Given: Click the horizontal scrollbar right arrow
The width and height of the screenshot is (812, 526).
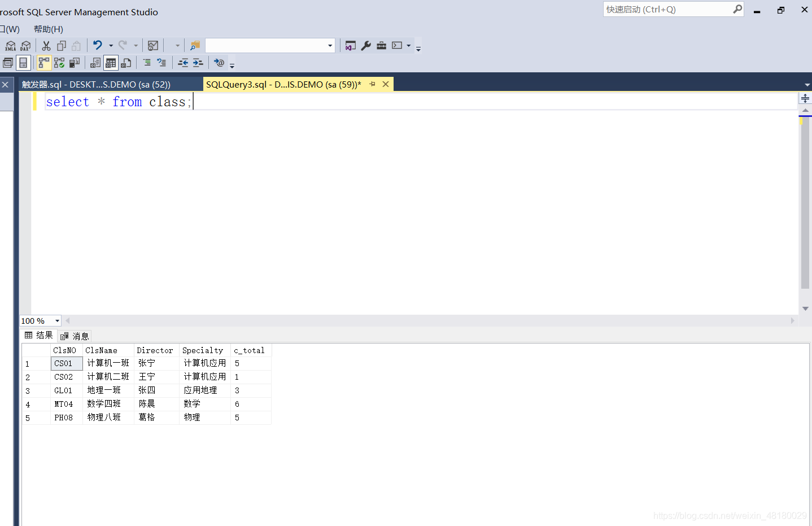Looking at the screenshot, I should point(792,320).
